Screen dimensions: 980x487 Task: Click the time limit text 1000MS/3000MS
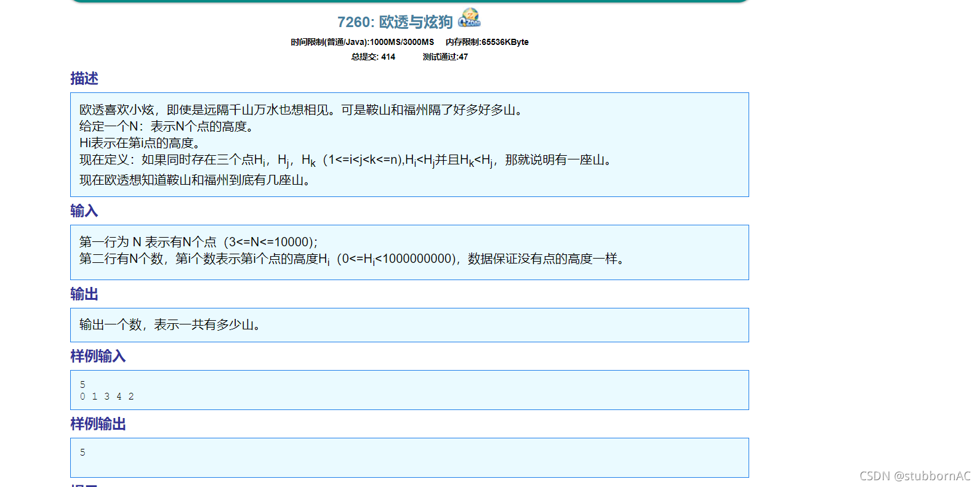402,42
